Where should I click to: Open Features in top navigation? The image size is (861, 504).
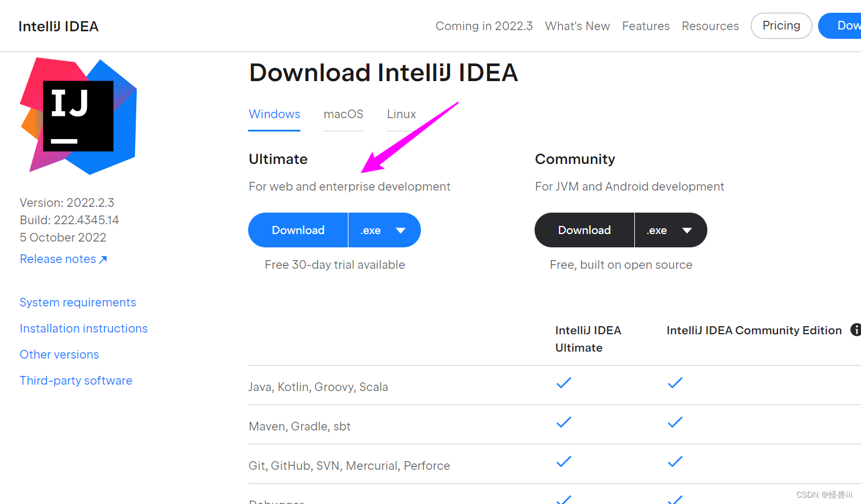[x=646, y=26]
